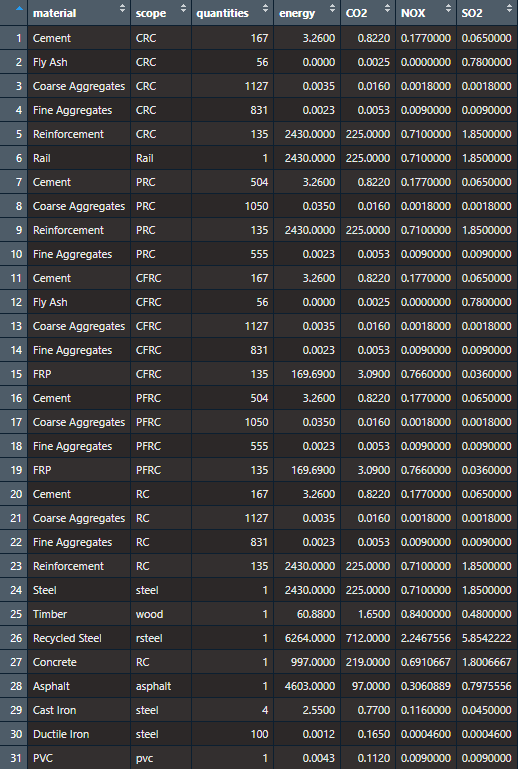
Task: Select the Asphalt material cell
Action: [x=51, y=686]
